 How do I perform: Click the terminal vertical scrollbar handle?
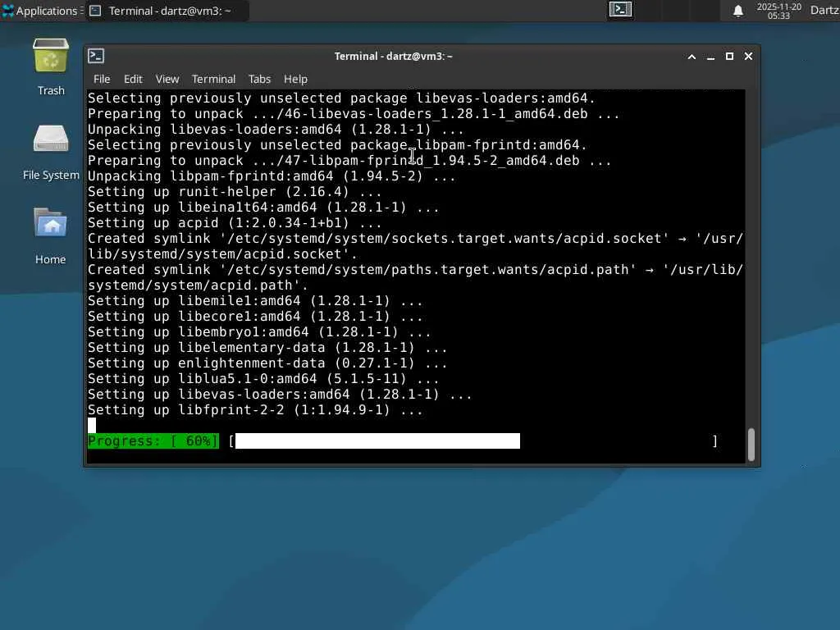tap(751, 444)
